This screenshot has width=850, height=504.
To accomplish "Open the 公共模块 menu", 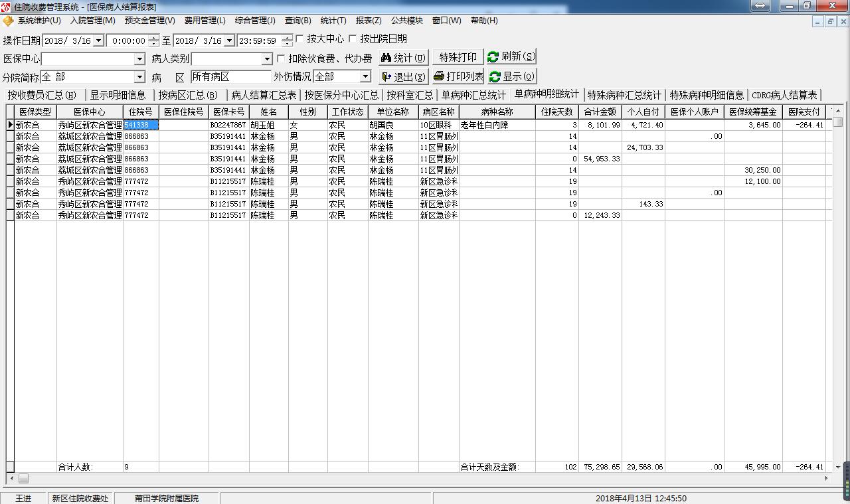I will (407, 21).
